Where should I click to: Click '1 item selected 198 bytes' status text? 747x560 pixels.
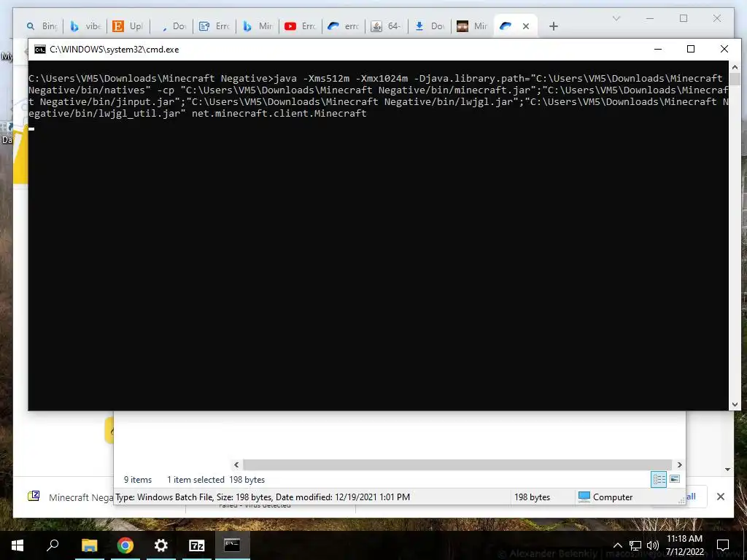(216, 480)
